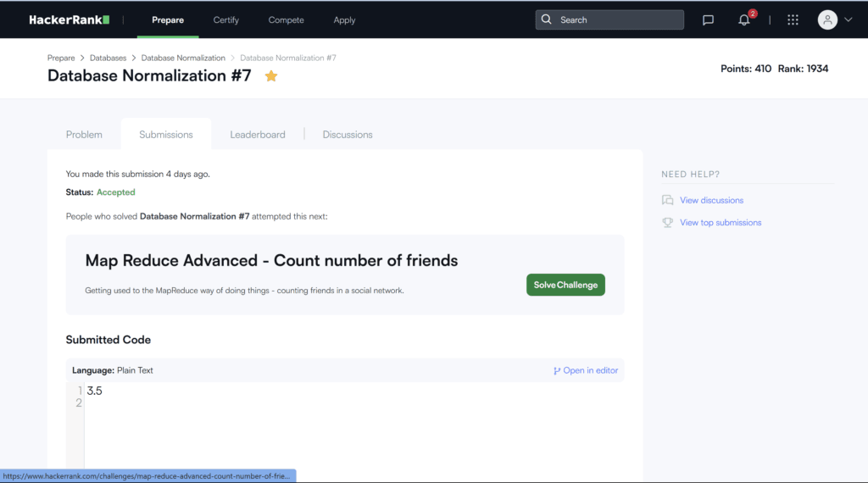The image size is (868, 483).
Task: Open the Compete nav item
Action: pos(287,20)
